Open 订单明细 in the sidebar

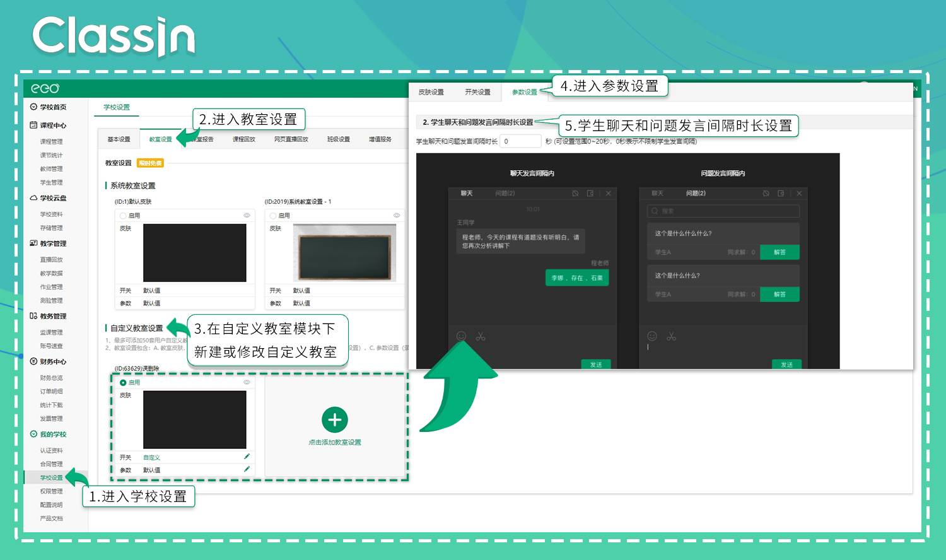coord(51,392)
